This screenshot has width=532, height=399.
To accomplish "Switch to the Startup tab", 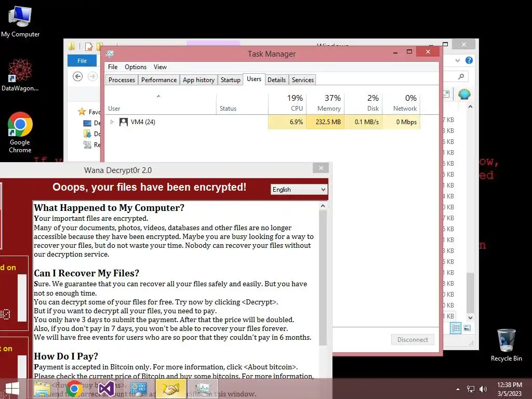I will tap(230, 79).
